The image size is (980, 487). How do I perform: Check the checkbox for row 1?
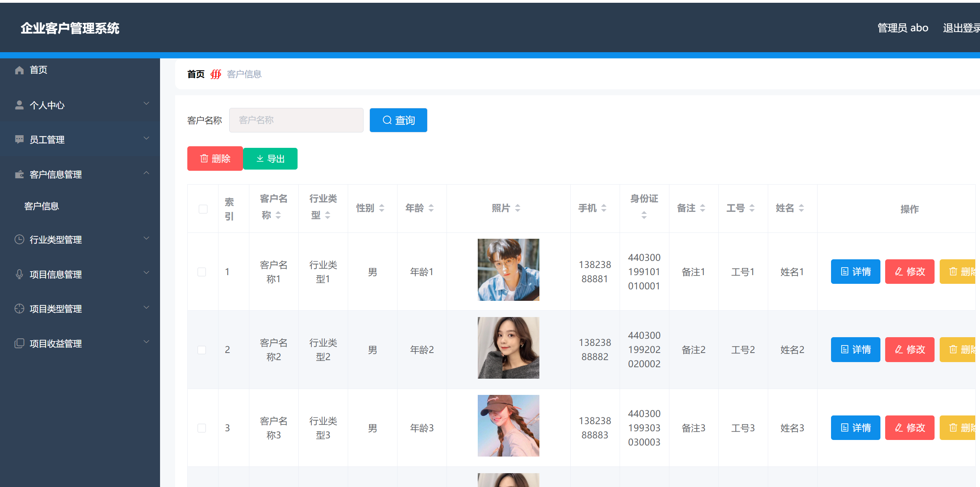tap(202, 272)
